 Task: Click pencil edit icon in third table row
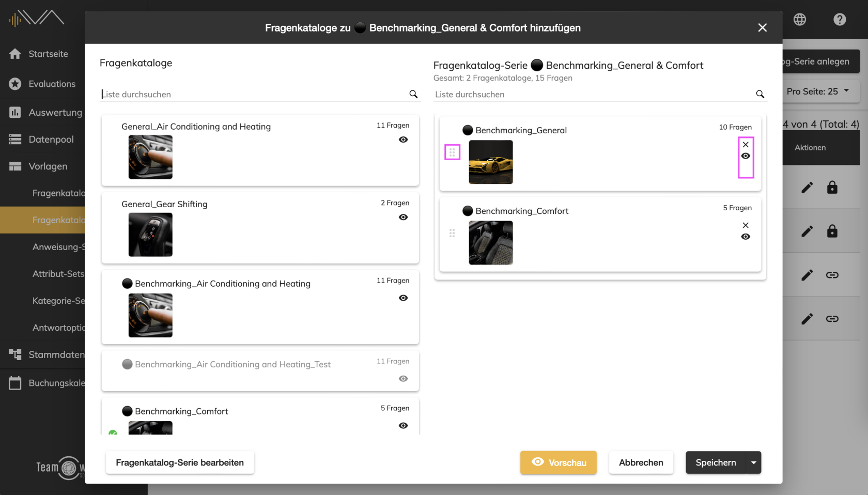[x=807, y=275]
